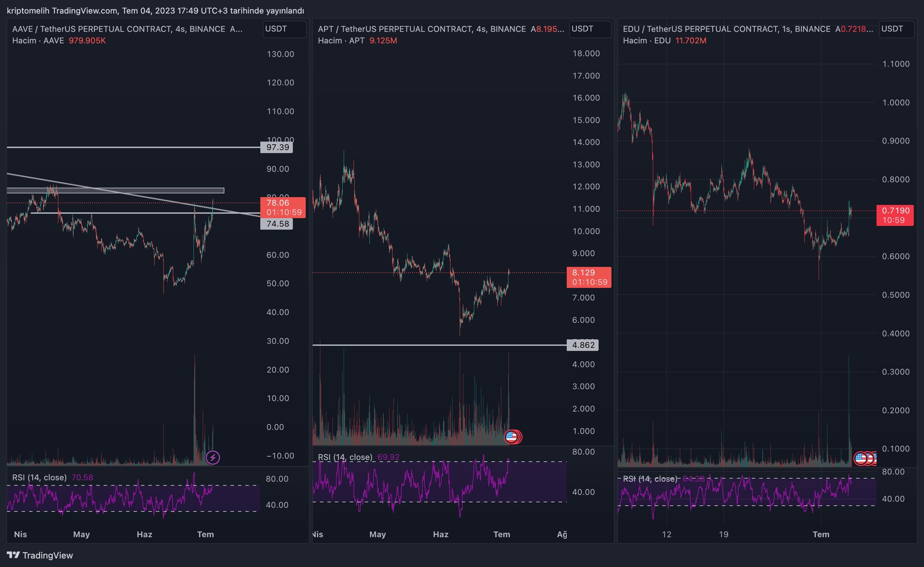This screenshot has height=567, width=924.
Task: Click the 74.58 line price label
Action: tap(277, 224)
